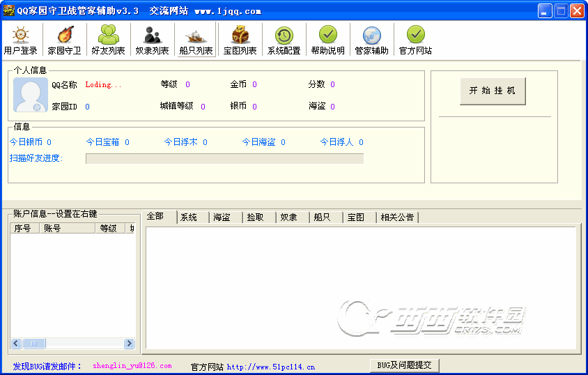The width and height of the screenshot is (588, 375).
Task: Click inside the empty log output area
Action: 361,288
